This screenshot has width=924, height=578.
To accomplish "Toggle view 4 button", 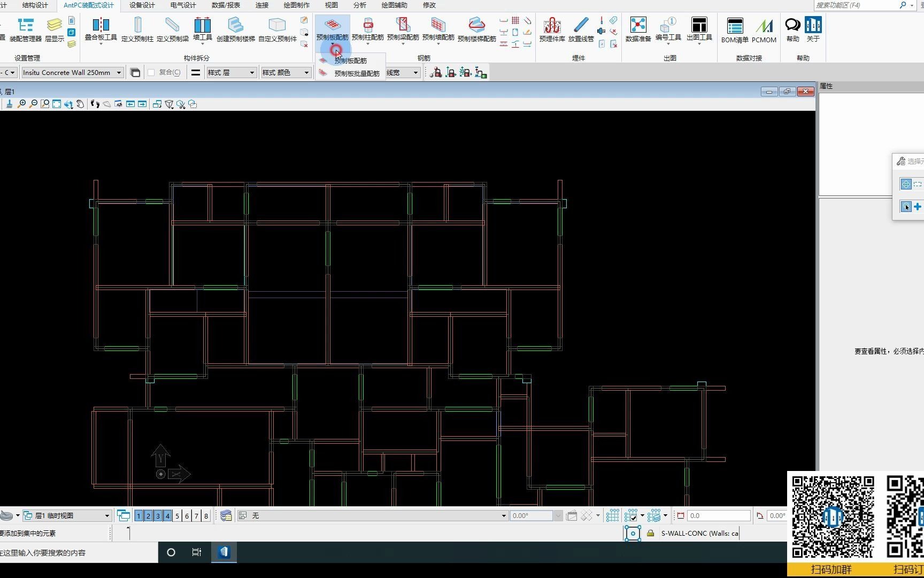I will click(x=167, y=515).
